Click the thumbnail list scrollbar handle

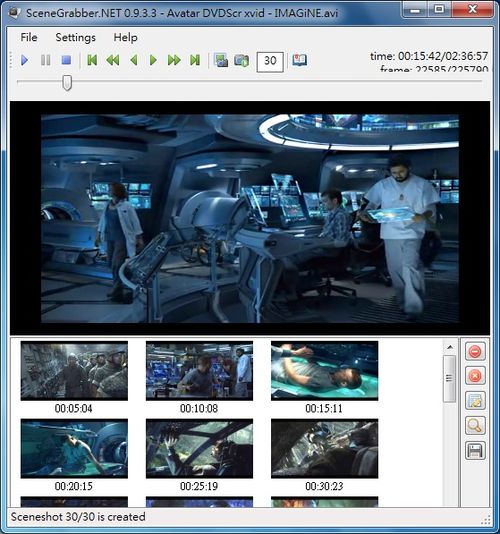tap(450, 378)
